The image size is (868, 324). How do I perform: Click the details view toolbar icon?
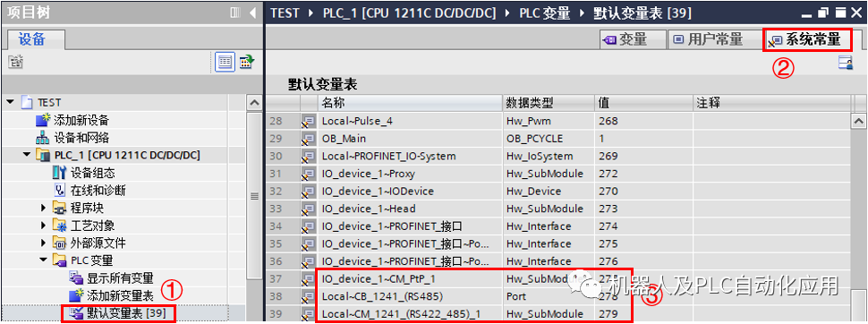(225, 62)
